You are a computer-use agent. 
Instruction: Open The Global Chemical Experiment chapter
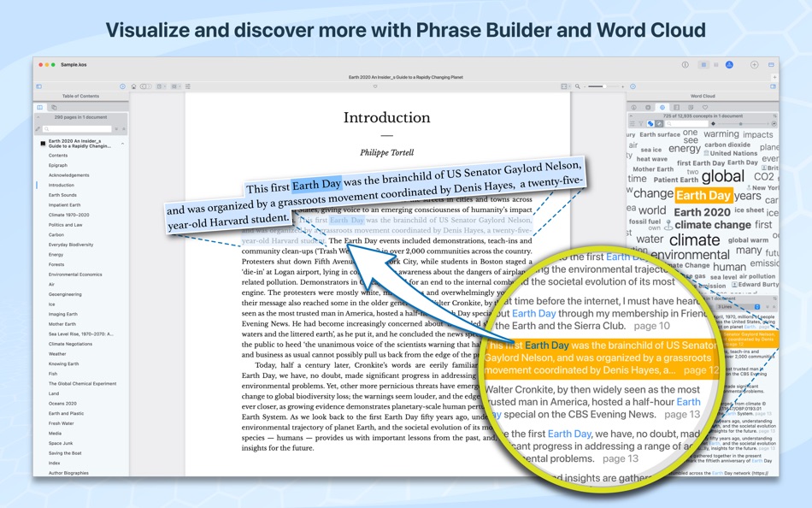(x=82, y=384)
